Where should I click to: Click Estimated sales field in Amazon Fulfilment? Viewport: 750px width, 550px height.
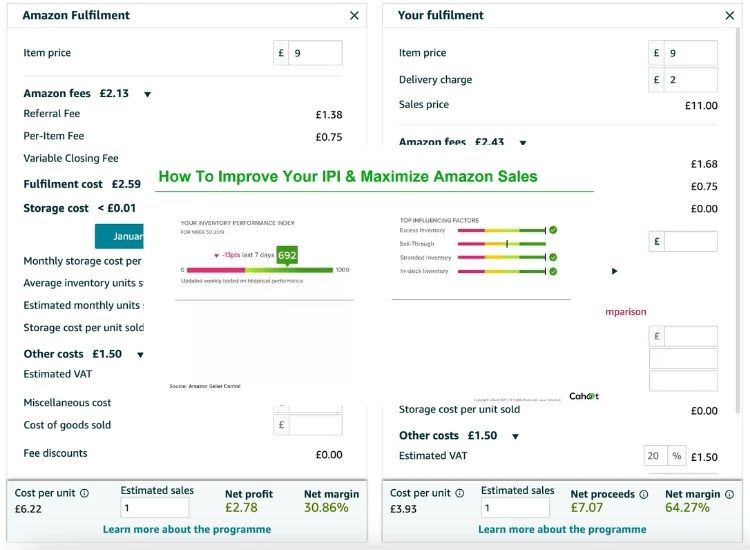click(x=155, y=508)
